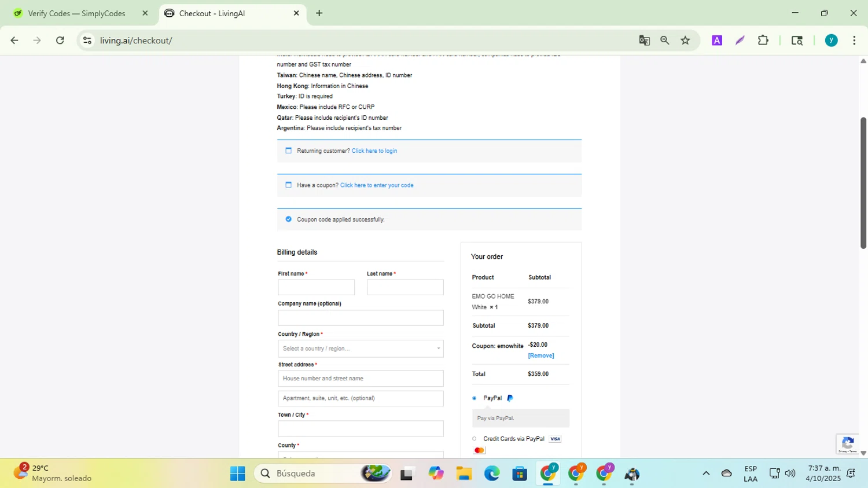Bookmark this page with the star
The width and height of the screenshot is (868, 488).
click(686, 41)
